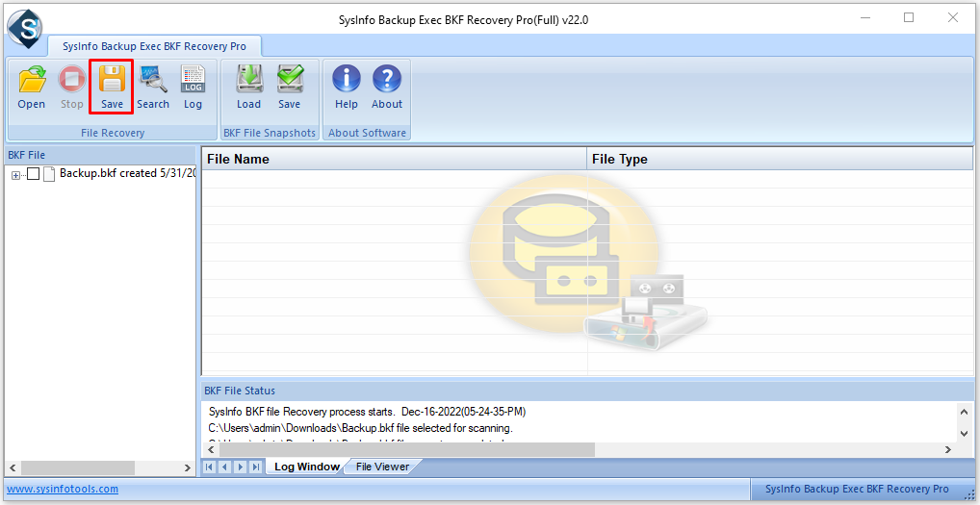980x505 pixels.
Task: Sort by File Name column header
Action: pos(395,159)
